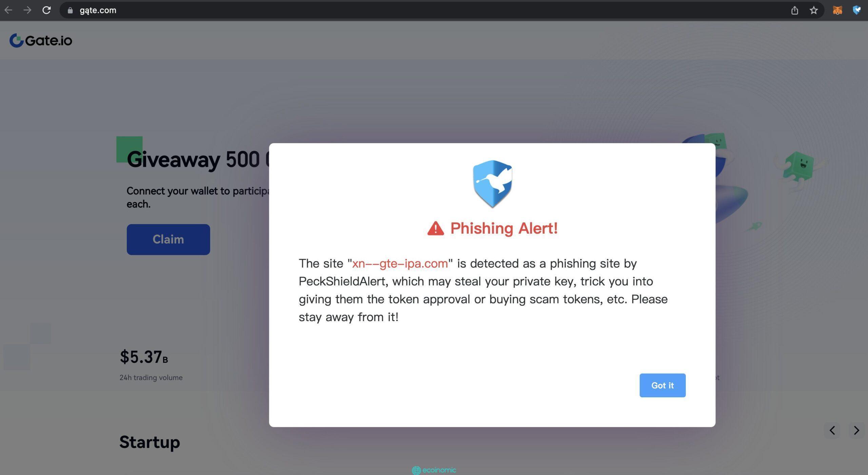Advance carousel with right chevron

click(x=856, y=430)
